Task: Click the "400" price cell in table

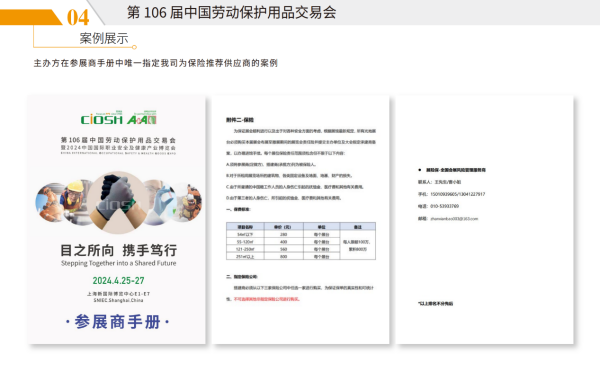Action: coord(284,242)
